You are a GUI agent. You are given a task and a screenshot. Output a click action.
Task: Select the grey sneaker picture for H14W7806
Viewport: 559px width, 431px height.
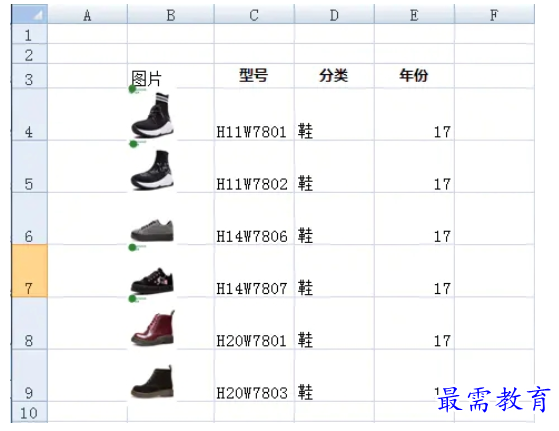153,230
